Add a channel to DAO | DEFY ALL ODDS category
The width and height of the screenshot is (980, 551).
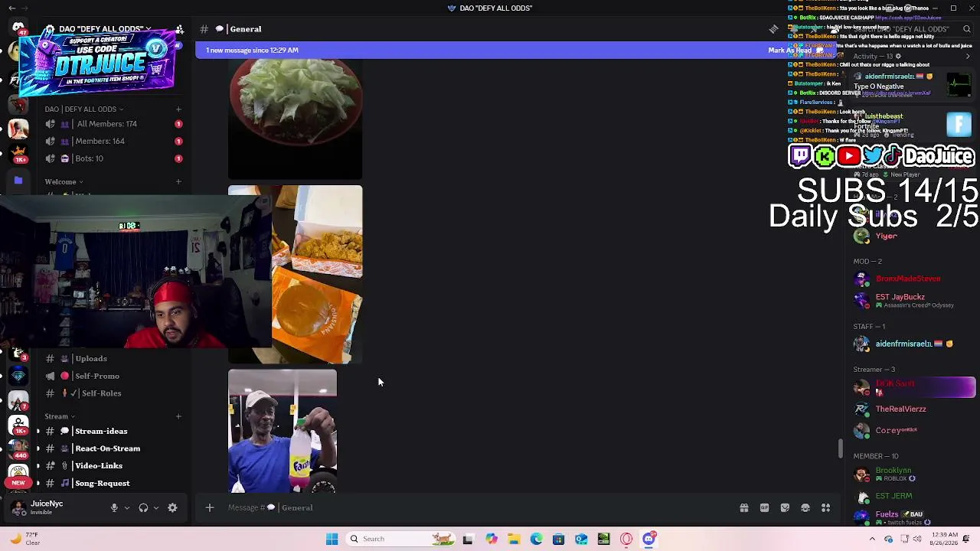pyautogui.click(x=178, y=109)
